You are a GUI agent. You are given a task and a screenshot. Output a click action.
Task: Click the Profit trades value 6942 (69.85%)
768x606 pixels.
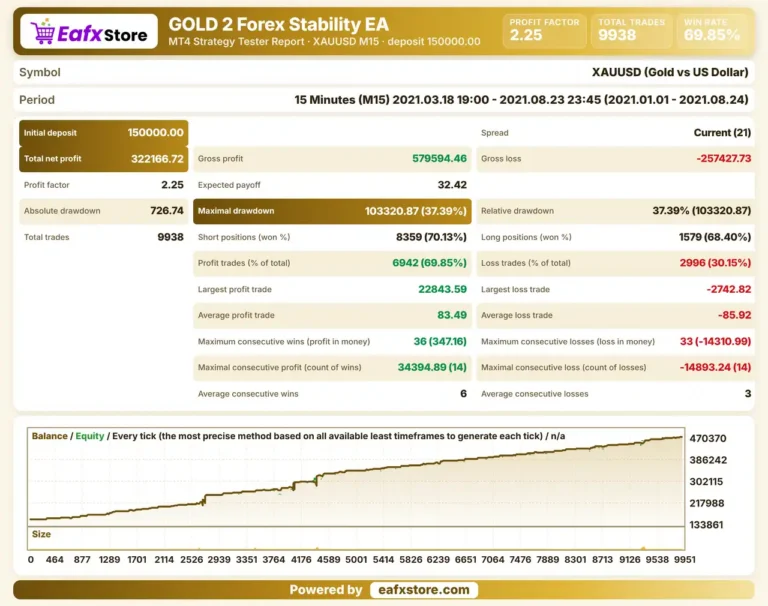pos(430,263)
